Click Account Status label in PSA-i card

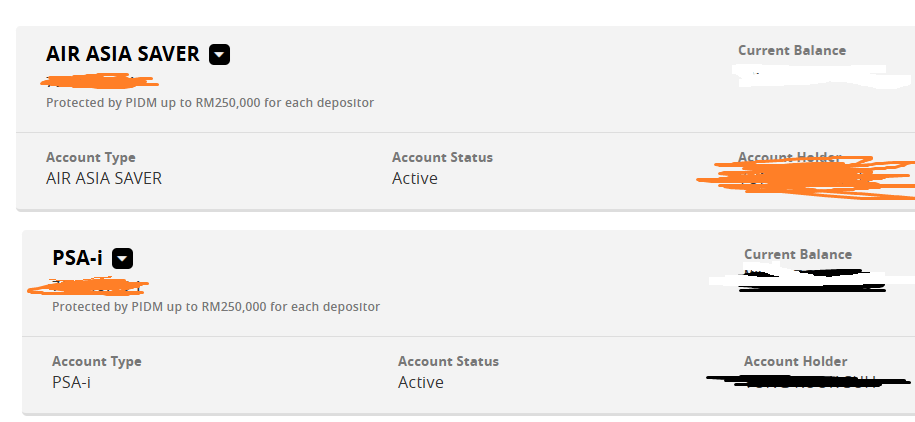[448, 361]
